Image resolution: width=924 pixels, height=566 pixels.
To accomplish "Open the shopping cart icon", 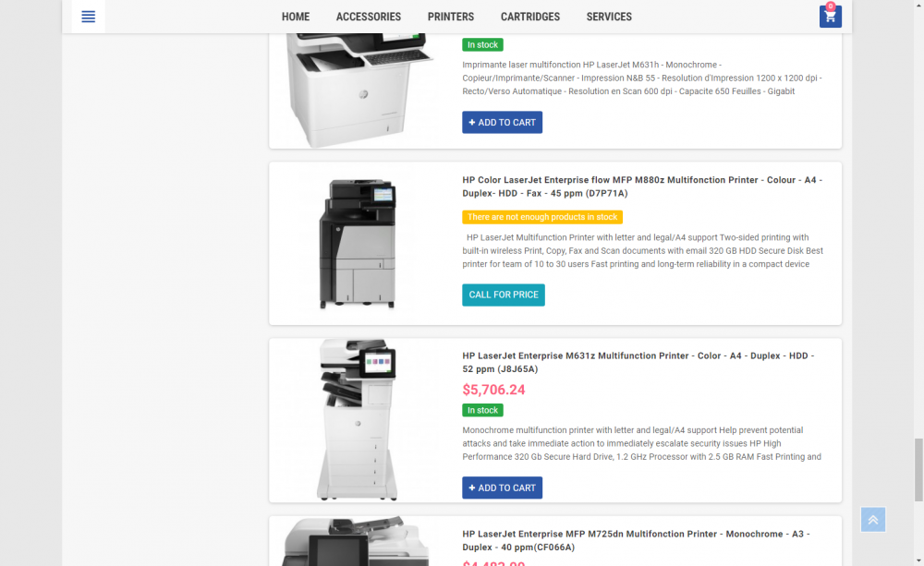I will pyautogui.click(x=830, y=17).
